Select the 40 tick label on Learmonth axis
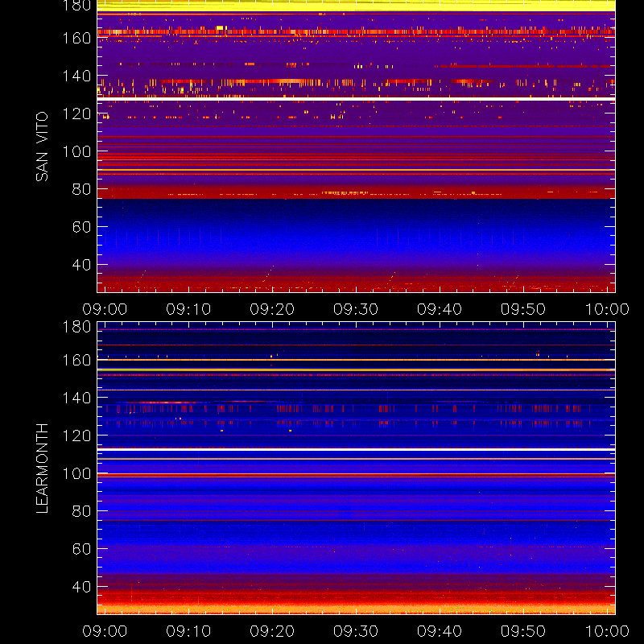This screenshot has width=644, height=644. (x=81, y=587)
